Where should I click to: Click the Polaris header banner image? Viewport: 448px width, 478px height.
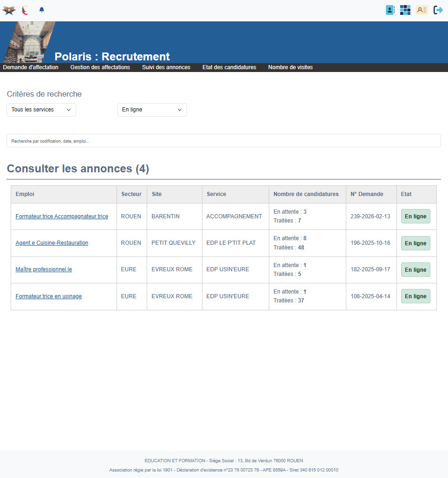(29, 42)
